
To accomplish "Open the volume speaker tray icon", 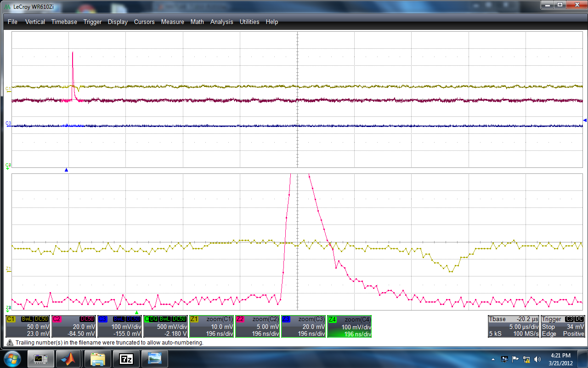I will click(537, 359).
